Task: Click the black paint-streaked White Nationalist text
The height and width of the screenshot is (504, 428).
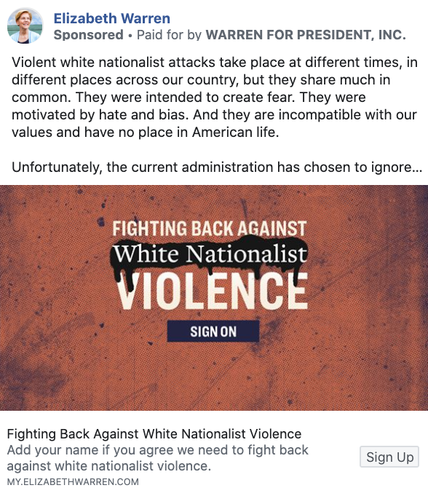Action: 210,254
